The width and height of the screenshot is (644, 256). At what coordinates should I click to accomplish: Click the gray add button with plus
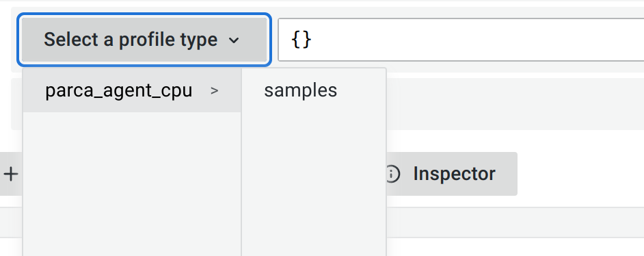point(11,175)
